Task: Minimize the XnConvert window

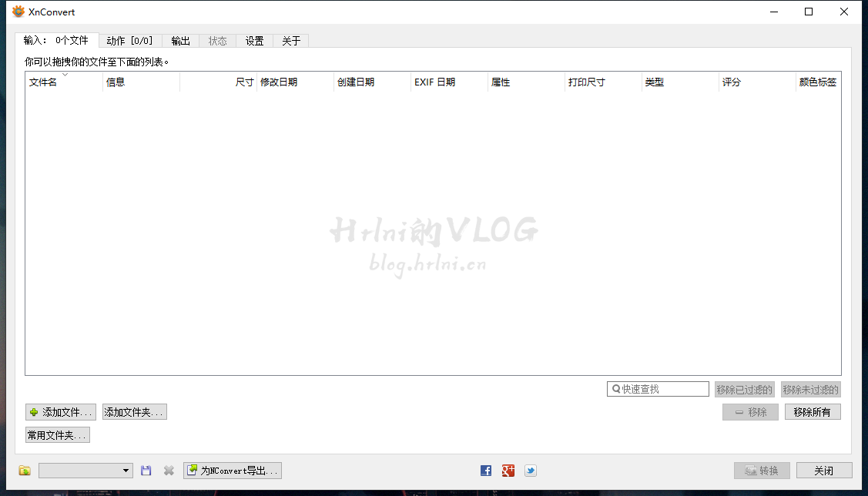Action: point(773,12)
